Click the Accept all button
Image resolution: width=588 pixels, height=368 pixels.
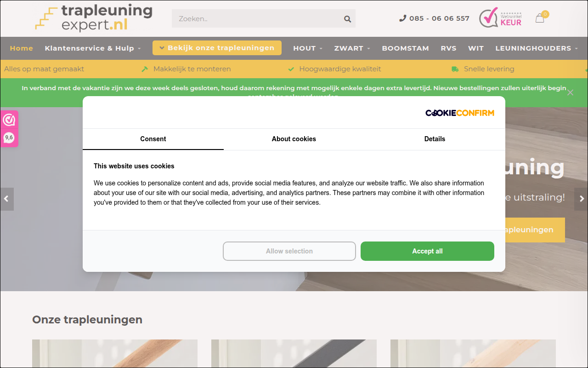click(427, 251)
